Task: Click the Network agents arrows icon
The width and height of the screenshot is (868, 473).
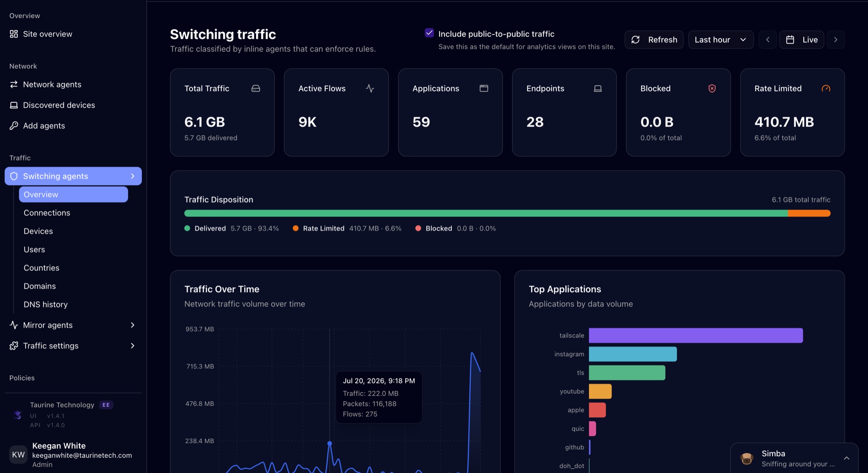Action: coord(14,84)
